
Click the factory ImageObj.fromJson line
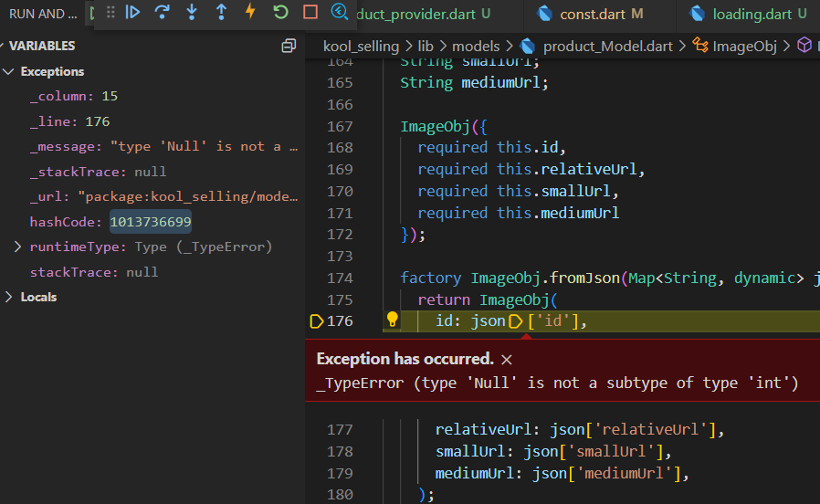610,278
